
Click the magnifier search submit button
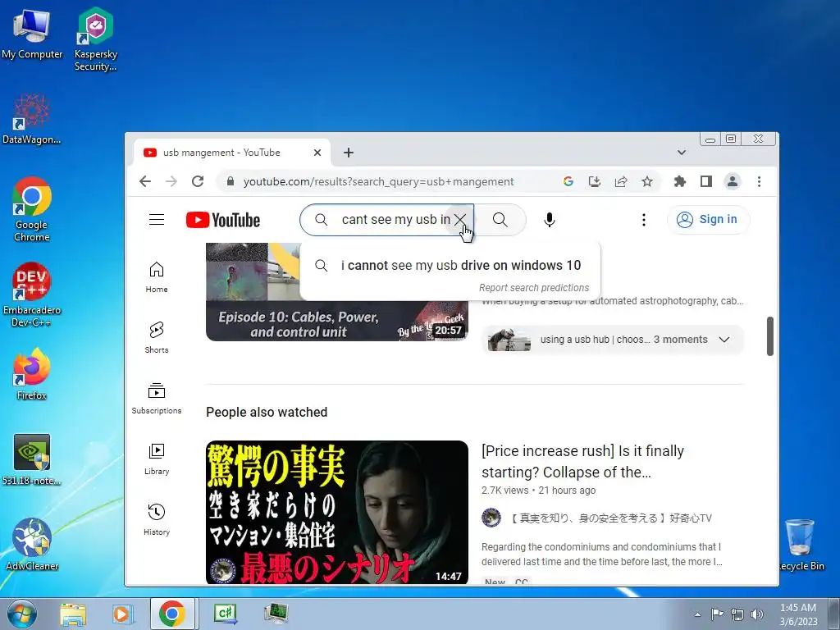[500, 220]
